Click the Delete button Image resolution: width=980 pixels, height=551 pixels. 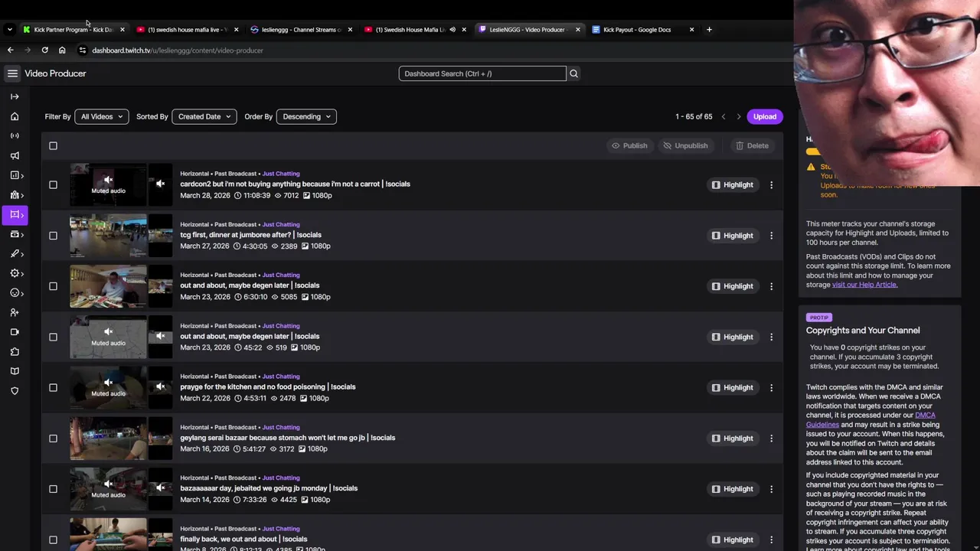point(752,145)
